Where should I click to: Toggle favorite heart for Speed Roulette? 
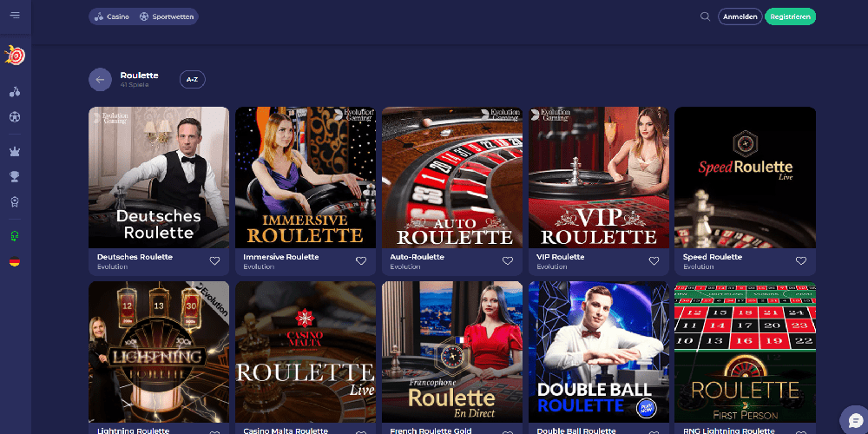click(801, 260)
